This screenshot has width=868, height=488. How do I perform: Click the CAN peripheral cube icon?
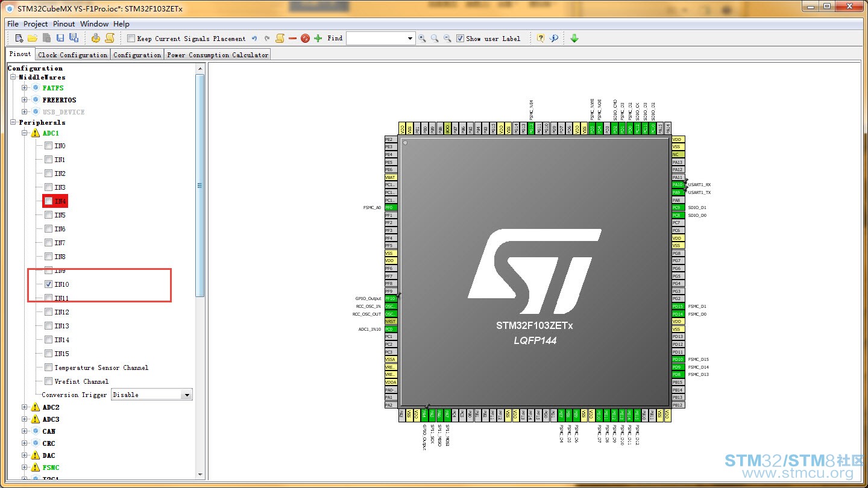36,431
